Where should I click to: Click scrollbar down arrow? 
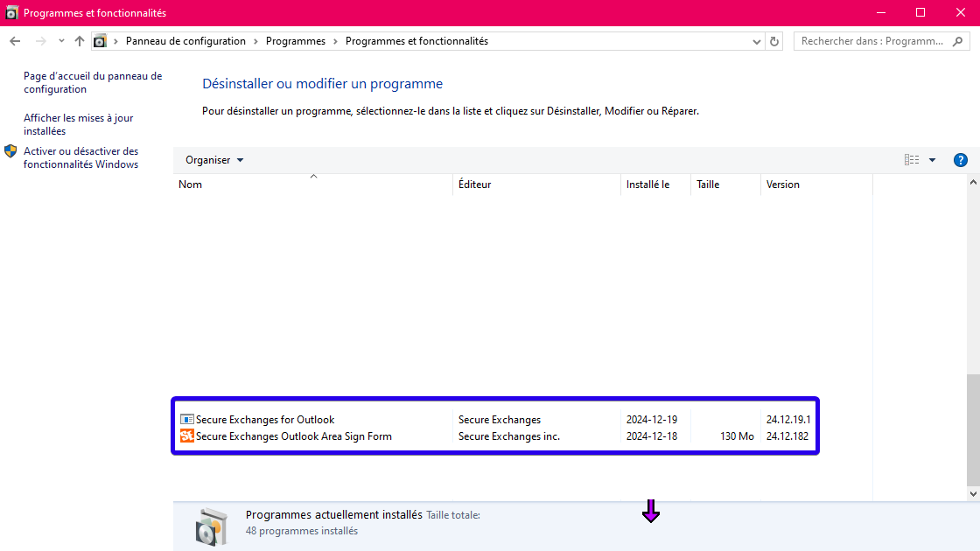coord(973,493)
